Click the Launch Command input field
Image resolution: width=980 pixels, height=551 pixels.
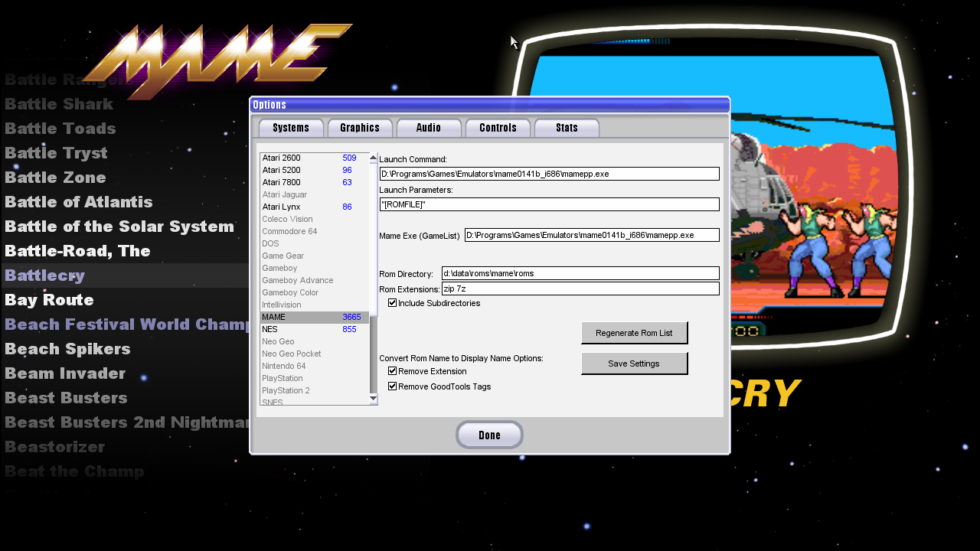(x=550, y=174)
